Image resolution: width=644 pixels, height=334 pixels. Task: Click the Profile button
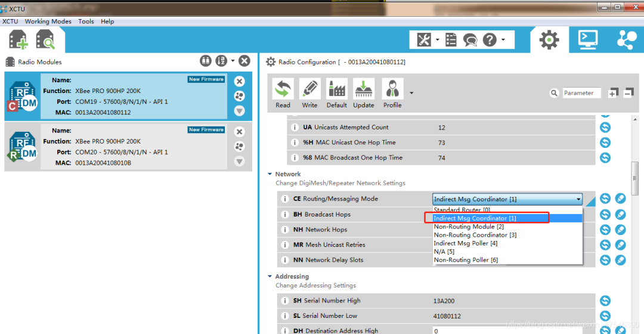click(x=392, y=94)
